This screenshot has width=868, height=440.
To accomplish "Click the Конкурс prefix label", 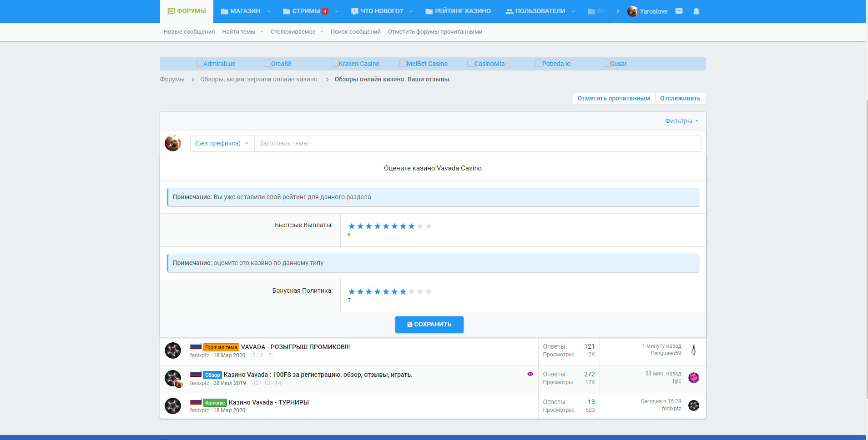I will 215,403.
